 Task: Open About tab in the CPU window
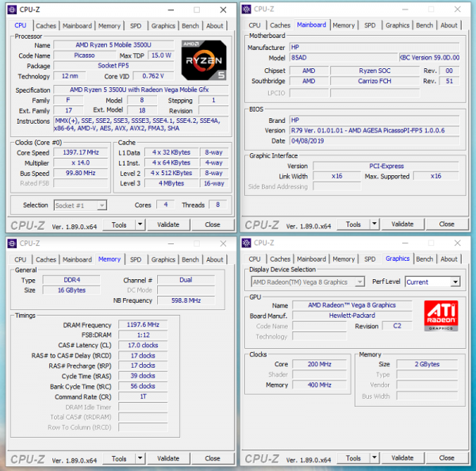pos(215,26)
